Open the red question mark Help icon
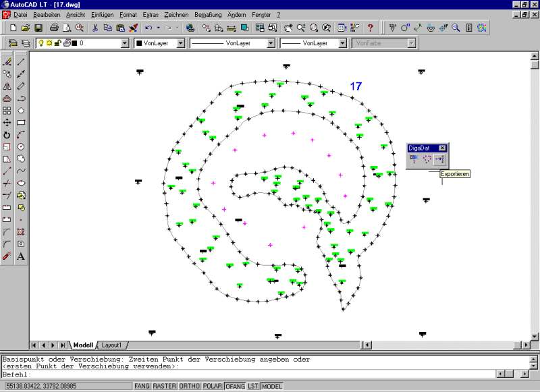This screenshot has height=392, width=540. tap(370, 28)
